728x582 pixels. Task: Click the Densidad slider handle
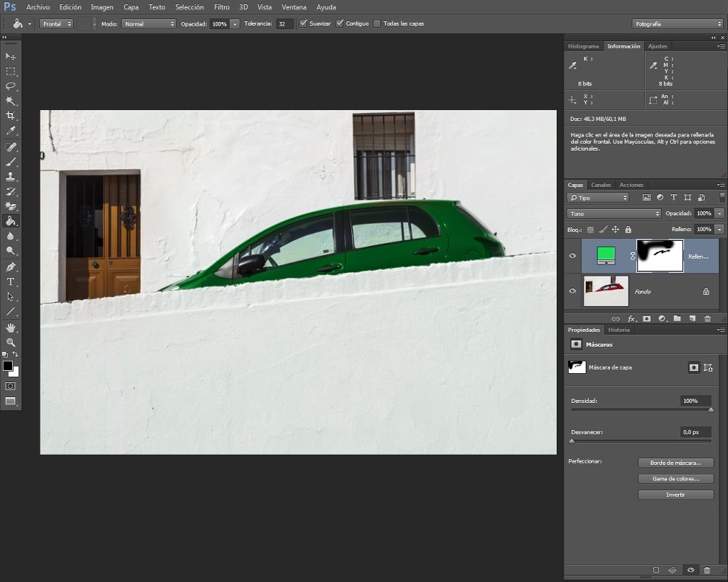pyautogui.click(x=711, y=410)
